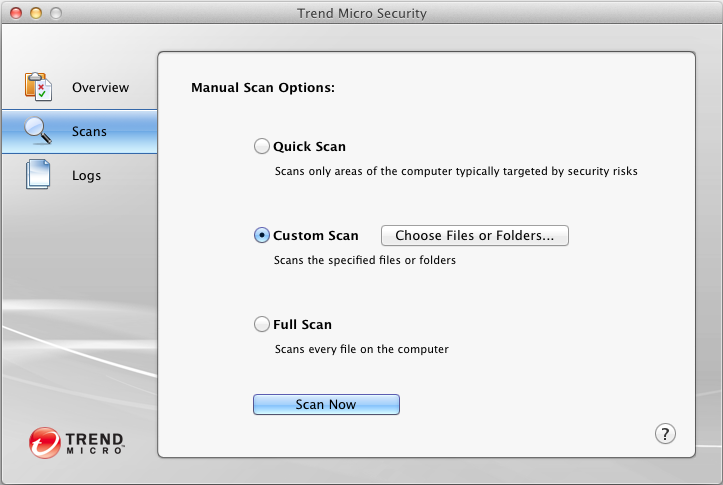Click the Trend Micro Security title bar

(x=362, y=14)
